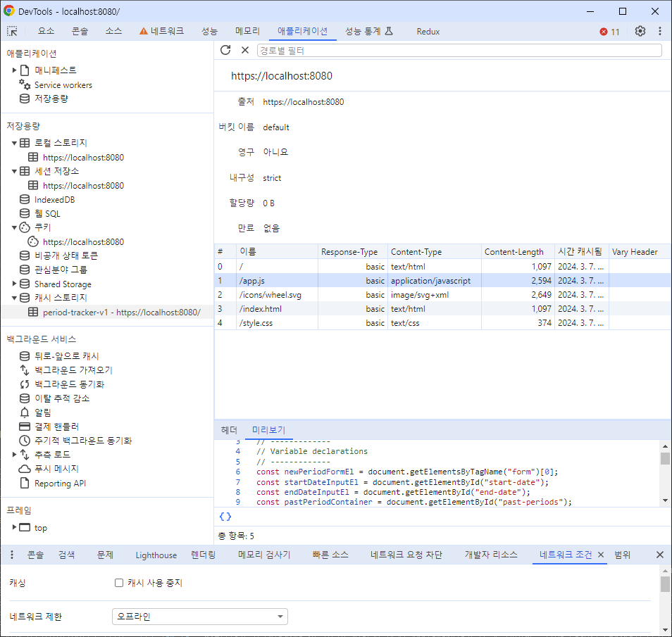Click the drawer scrollbar down arrow
672x637 pixels.
tap(665, 630)
